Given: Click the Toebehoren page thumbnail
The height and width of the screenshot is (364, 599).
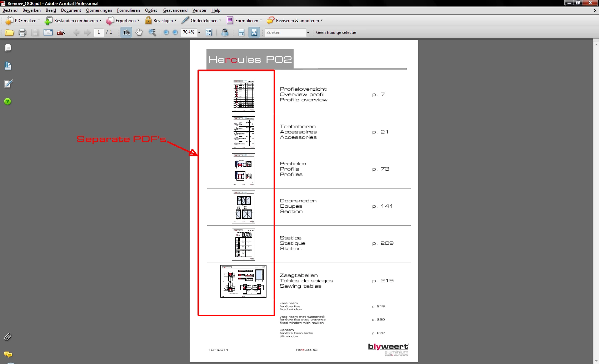Looking at the screenshot, I should pos(243,132).
